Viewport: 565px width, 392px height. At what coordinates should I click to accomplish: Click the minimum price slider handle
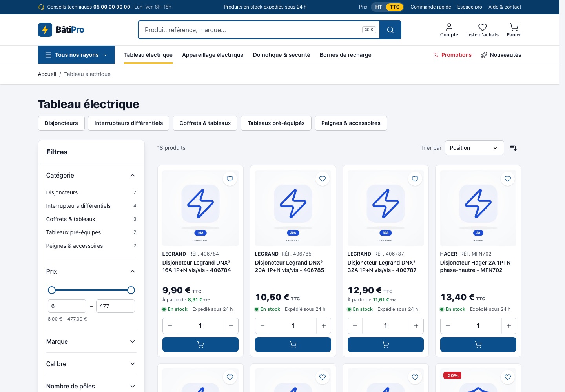coord(52,290)
